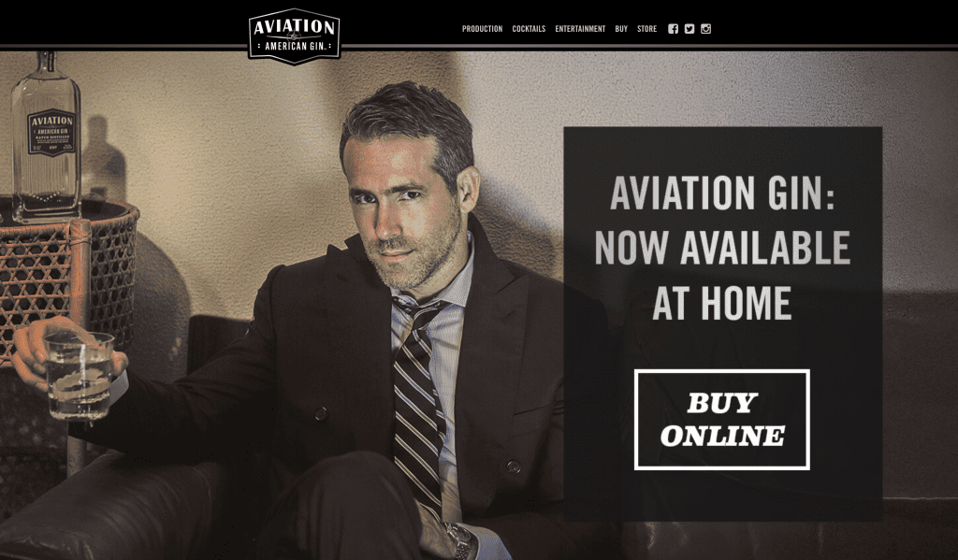Click the 'Aviation Gin:' headline text
The image size is (958, 560).
click(722, 193)
